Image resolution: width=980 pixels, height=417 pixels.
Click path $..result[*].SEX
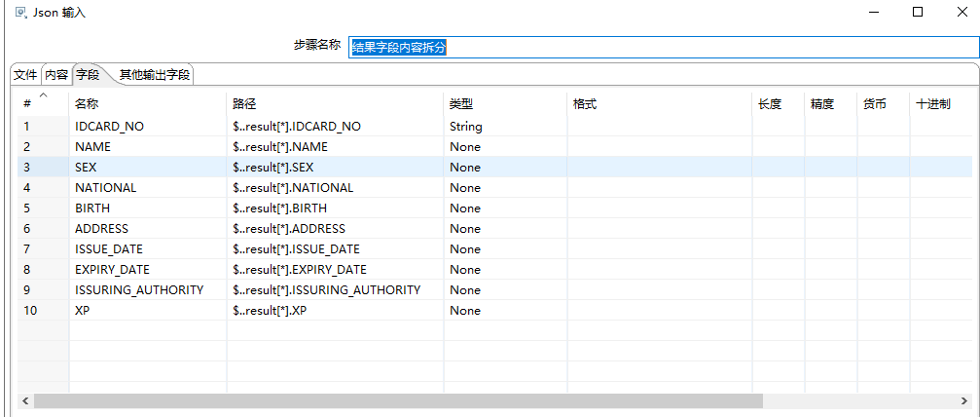(335, 168)
